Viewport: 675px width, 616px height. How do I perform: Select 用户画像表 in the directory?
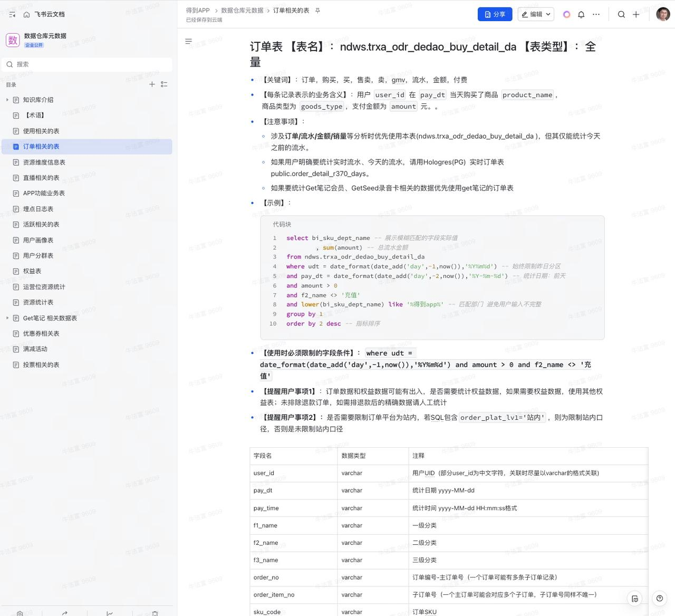(x=38, y=240)
